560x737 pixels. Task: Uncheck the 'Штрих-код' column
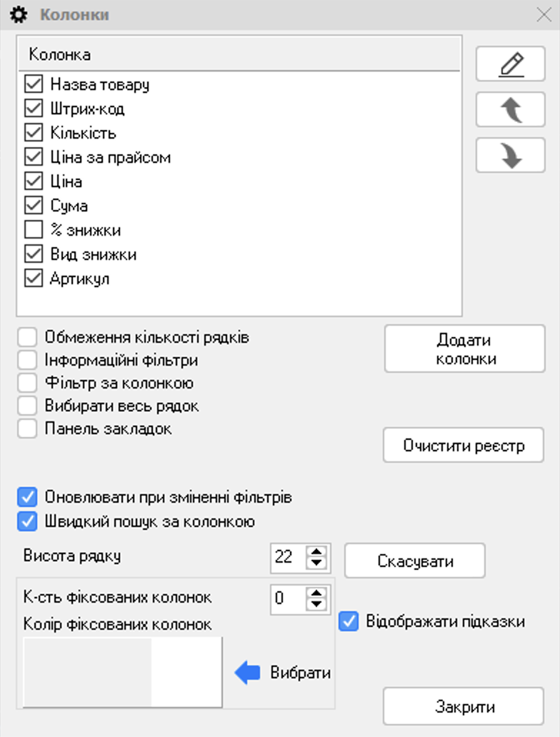tap(34, 109)
